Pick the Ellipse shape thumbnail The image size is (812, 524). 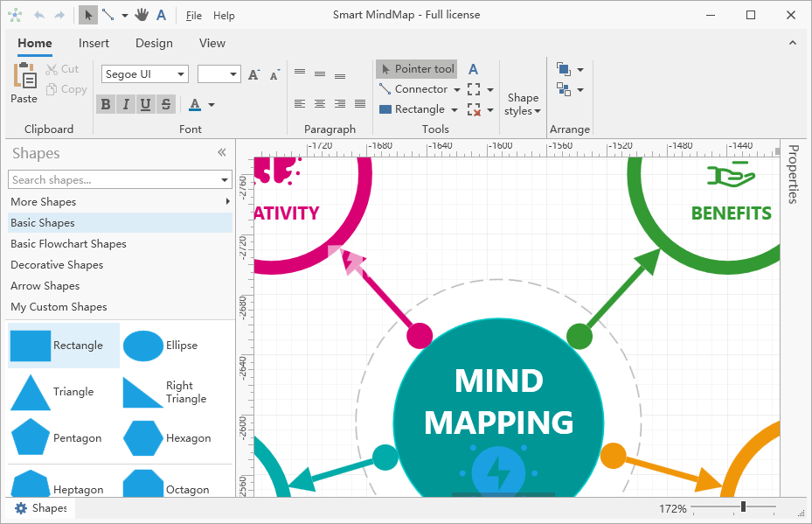pyautogui.click(x=143, y=346)
